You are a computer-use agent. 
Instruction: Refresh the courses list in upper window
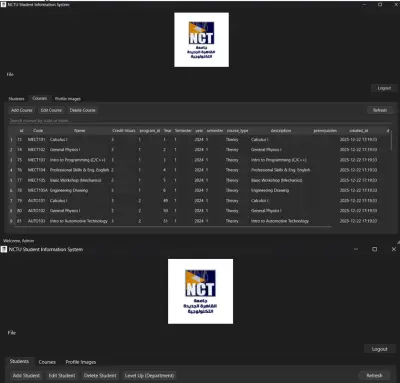coord(380,110)
